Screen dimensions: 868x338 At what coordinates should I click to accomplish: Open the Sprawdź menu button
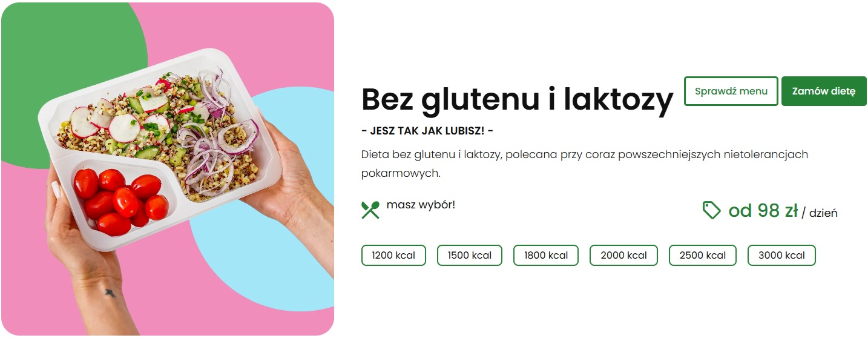click(731, 91)
